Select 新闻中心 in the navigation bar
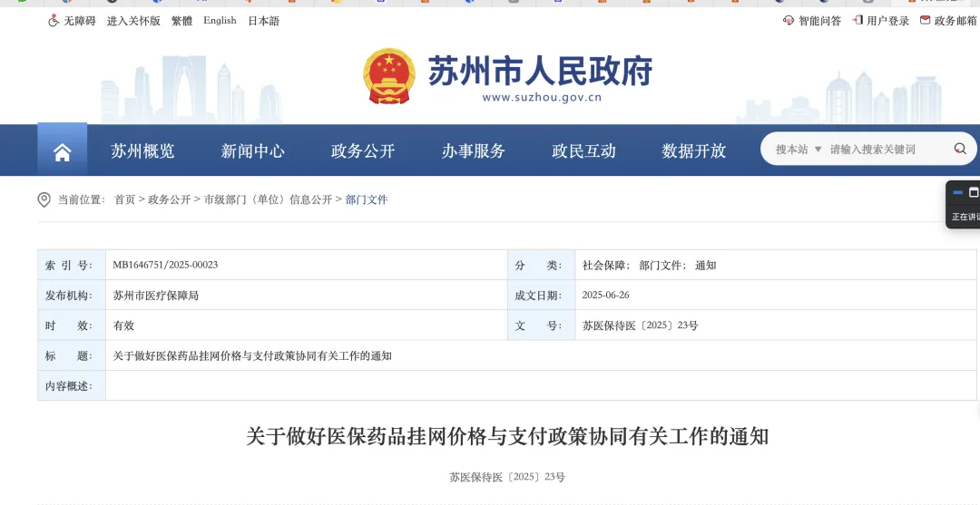 [252, 151]
